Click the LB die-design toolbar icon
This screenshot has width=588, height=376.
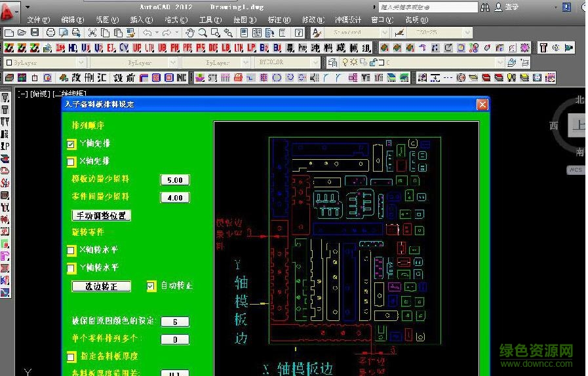coord(225,48)
